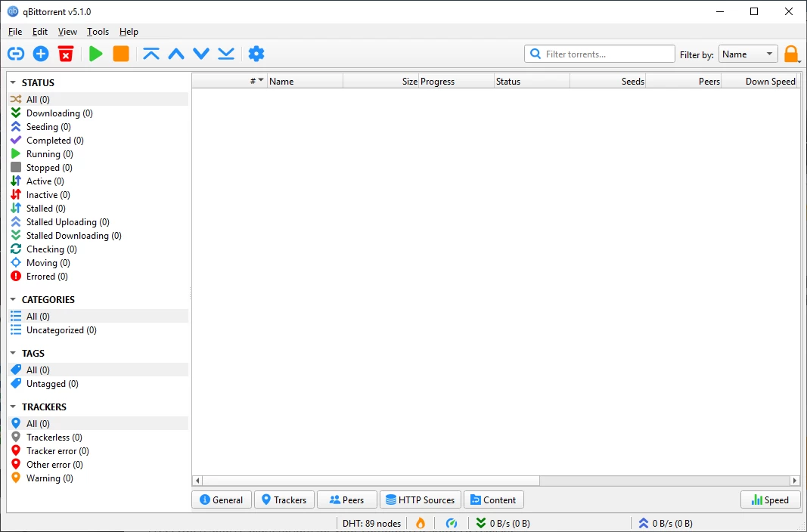Collapse the CATEGORIES section
The width and height of the screenshot is (807, 532).
point(13,299)
